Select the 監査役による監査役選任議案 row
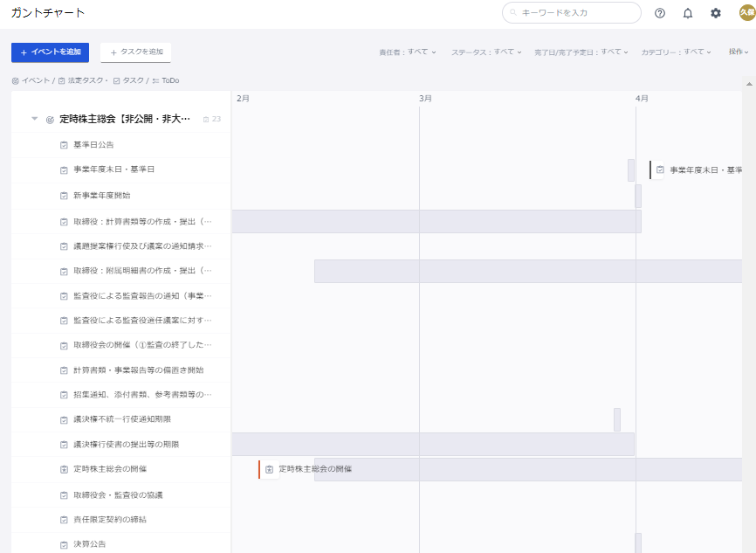 [121, 321]
